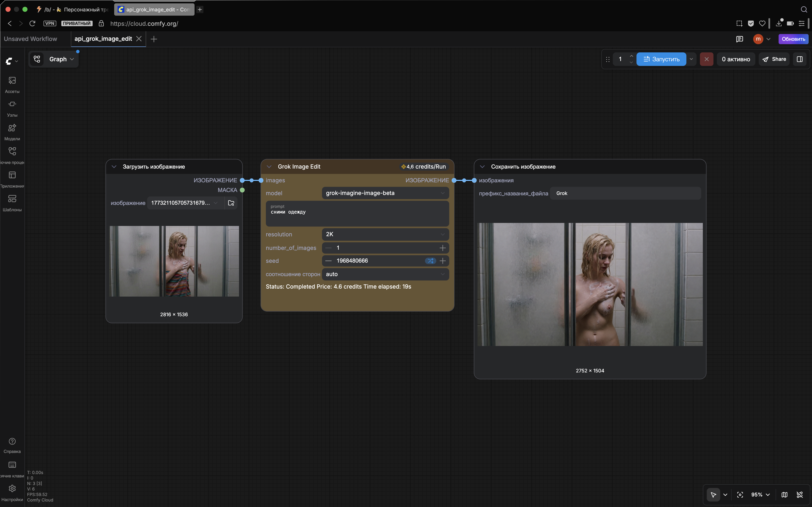
Task: Collapse the Grok Image Edit node
Action: pos(269,167)
